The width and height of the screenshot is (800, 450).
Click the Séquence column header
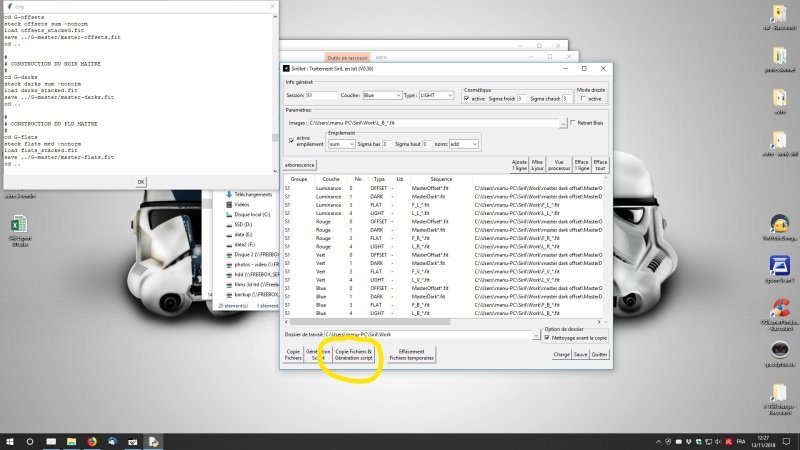click(x=441, y=179)
